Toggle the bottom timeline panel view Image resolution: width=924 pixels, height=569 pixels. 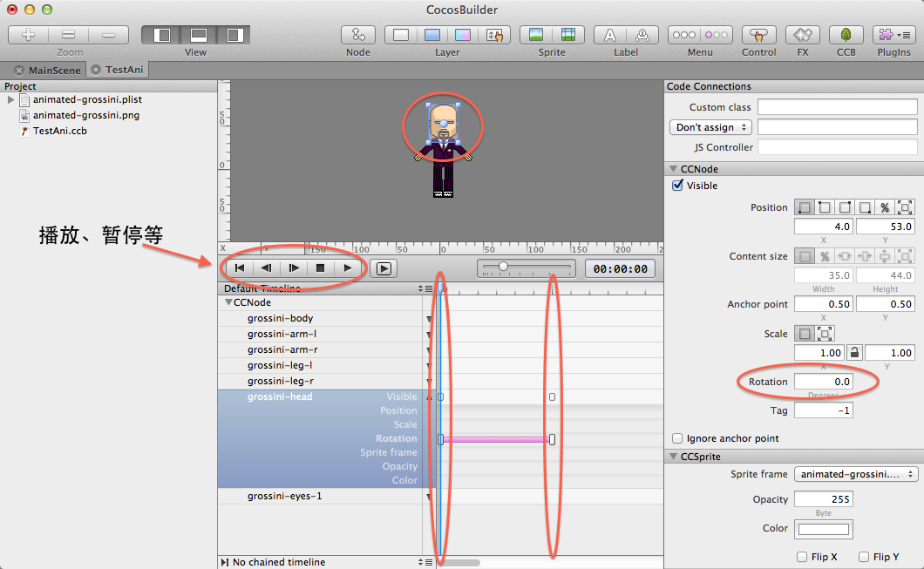[x=199, y=36]
